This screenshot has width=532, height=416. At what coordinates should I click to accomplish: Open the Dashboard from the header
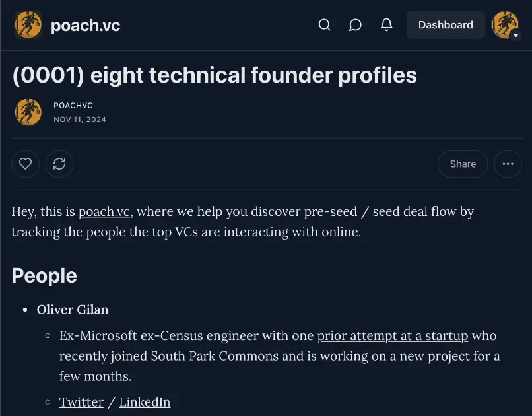click(446, 24)
